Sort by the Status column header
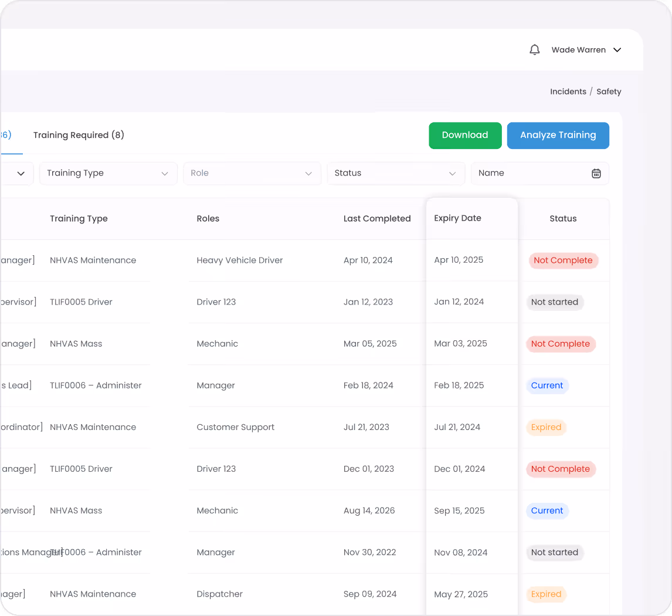Image resolution: width=672 pixels, height=616 pixels. [x=563, y=219]
